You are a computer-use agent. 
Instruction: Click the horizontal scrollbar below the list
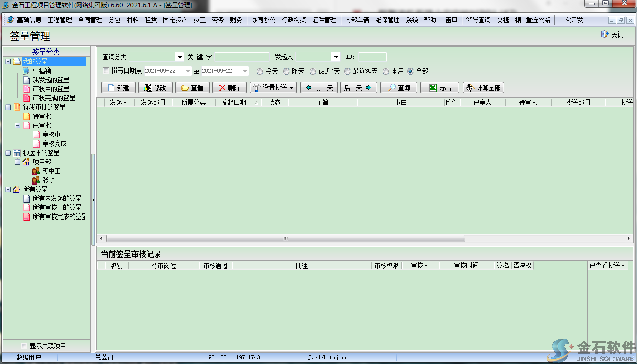[x=284, y=238]
